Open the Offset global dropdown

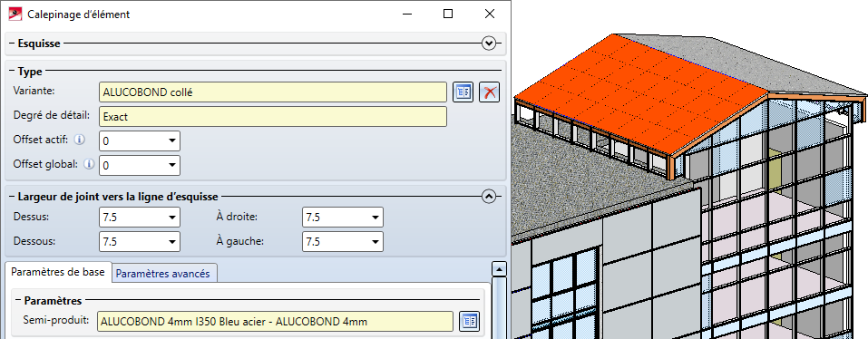click(172, 165)
